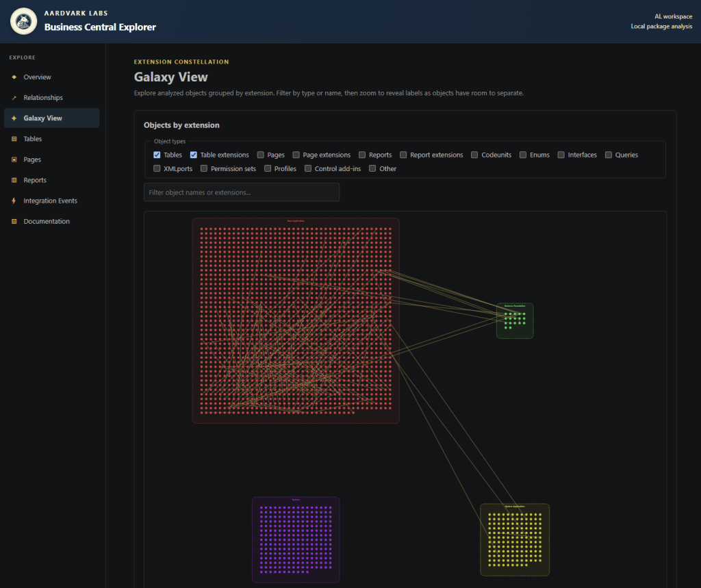
Task: Click the Documentation icon in sidebar
Action: [14, 221]
